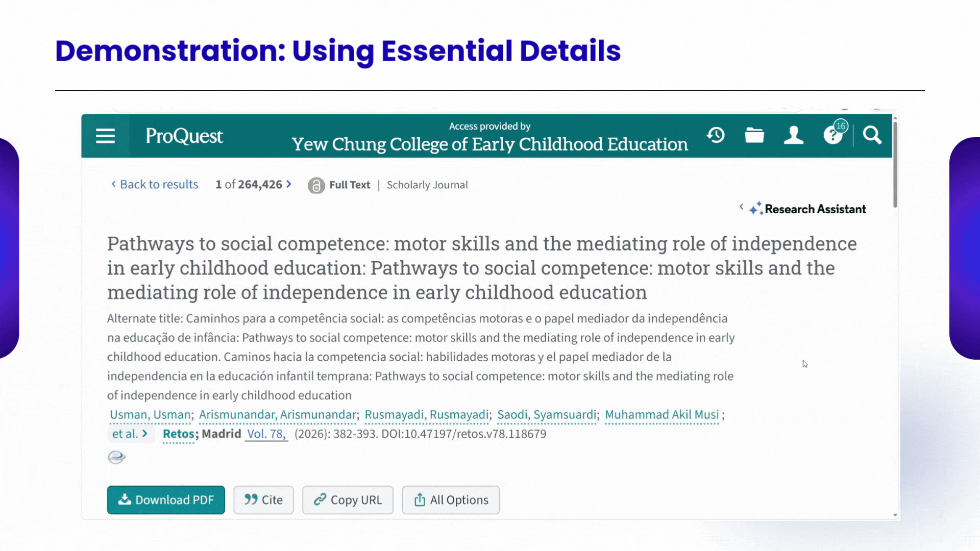Copy the article URL
The height and width of the screenshot is (551, 980).
coord(348,500)
